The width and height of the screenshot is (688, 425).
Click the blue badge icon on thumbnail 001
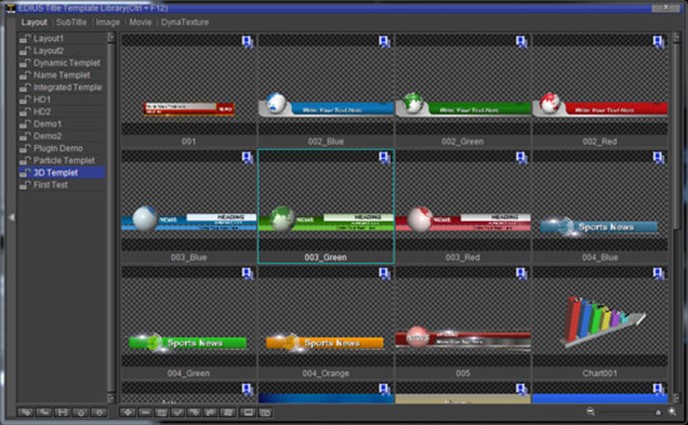coord(247,42)
